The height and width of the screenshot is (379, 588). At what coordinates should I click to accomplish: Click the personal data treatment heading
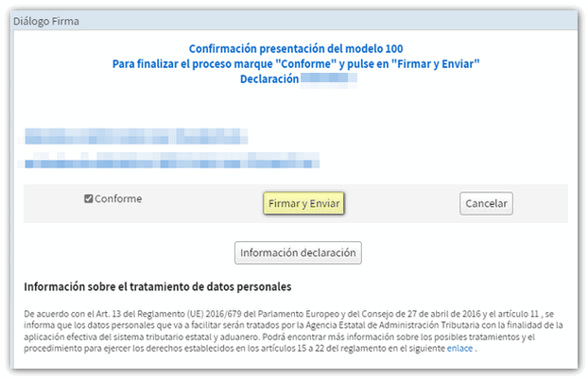click(157, 285)
